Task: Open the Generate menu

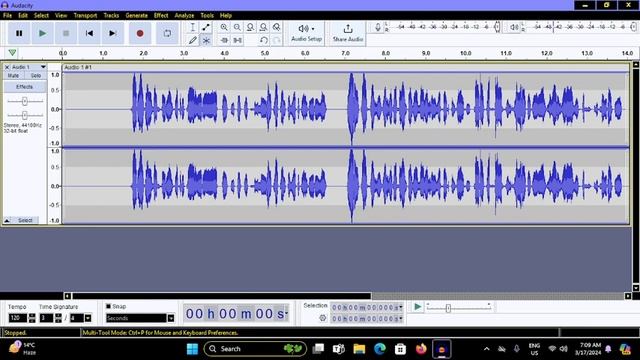Action: click(x=136, y=16)
